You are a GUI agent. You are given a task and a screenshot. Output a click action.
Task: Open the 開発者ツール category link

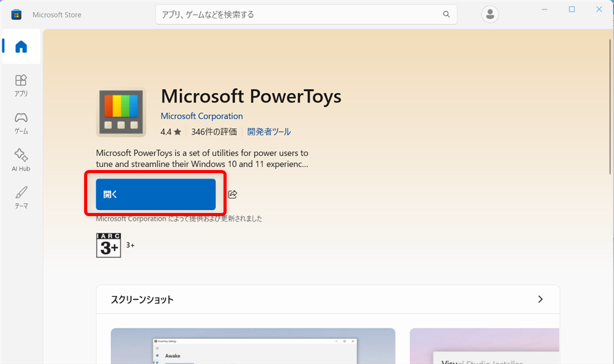click(268, 131)
